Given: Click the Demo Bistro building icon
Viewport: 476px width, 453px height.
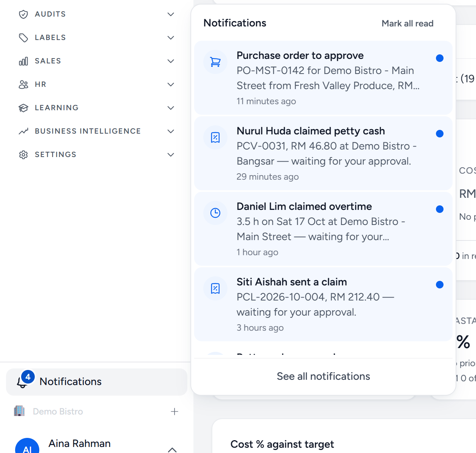Looking at the screenshot, I should (x=19, y=411).
